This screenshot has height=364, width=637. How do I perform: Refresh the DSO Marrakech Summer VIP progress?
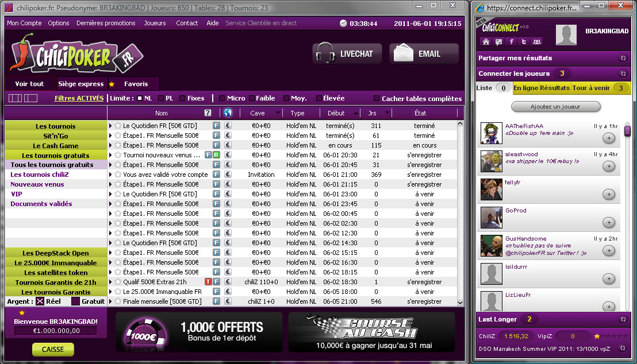[623, 348]
